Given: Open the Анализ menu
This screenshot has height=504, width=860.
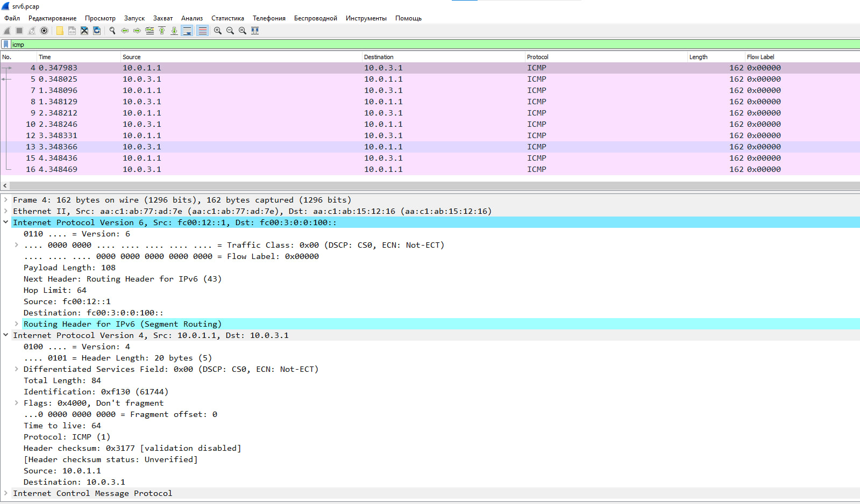Looking at the screenshot, I should click(x=192, y=18).
